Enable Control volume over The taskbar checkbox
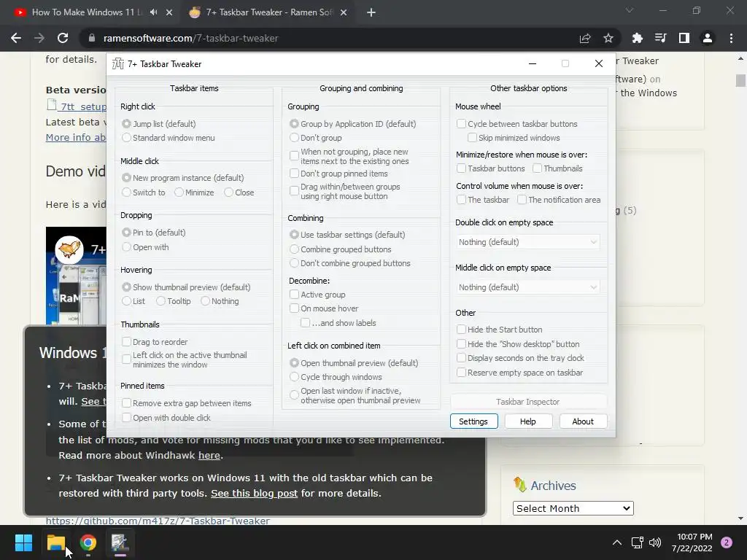Screen dimensions: 747x560 point(461,200)
